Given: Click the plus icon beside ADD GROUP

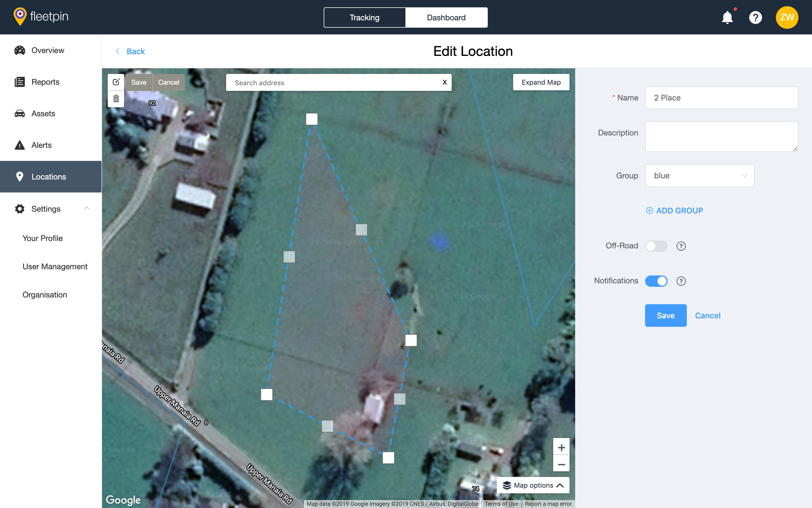Looking at the screenshot, I should [650, 211].
